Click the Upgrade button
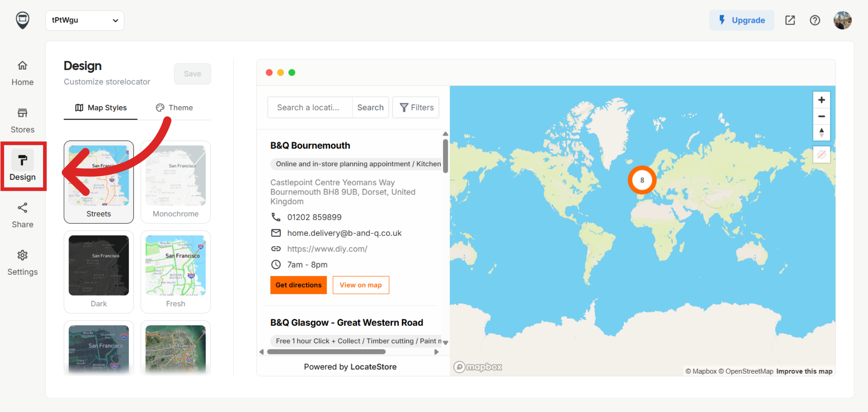The width and height of the screenshot is (868, 412). pos(742,20)
